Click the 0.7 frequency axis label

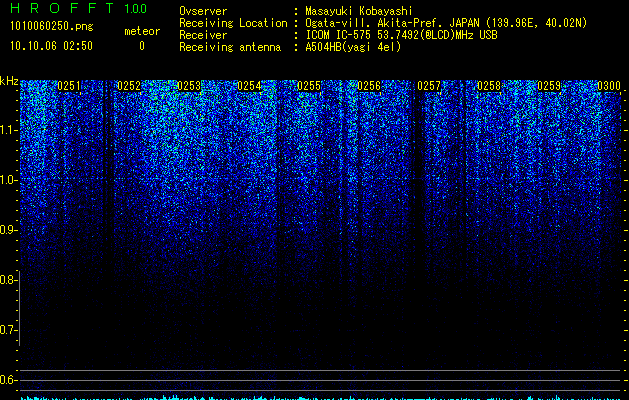[x=7, y=330]
